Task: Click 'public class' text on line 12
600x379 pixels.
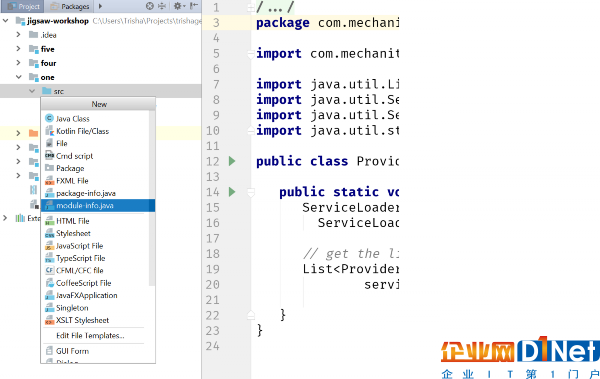Action: (302, 161)
